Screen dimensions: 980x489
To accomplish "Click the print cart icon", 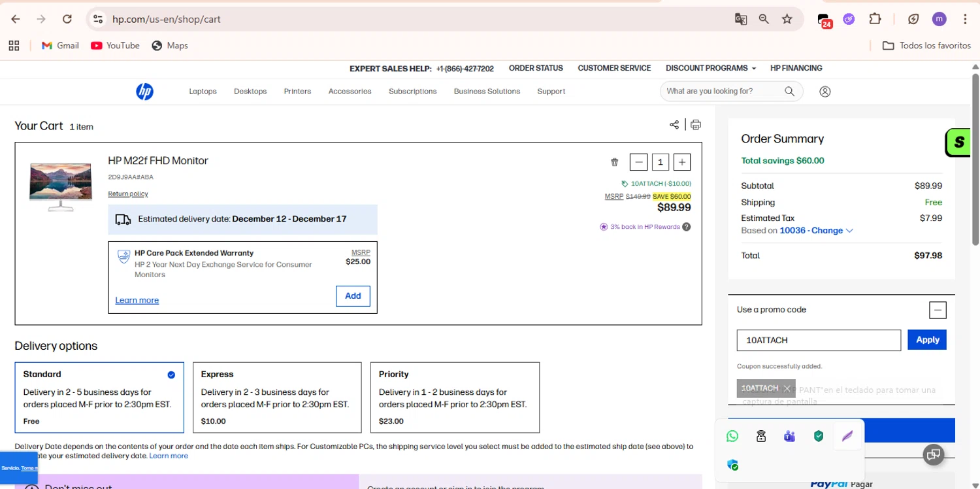I will (696, 125).
